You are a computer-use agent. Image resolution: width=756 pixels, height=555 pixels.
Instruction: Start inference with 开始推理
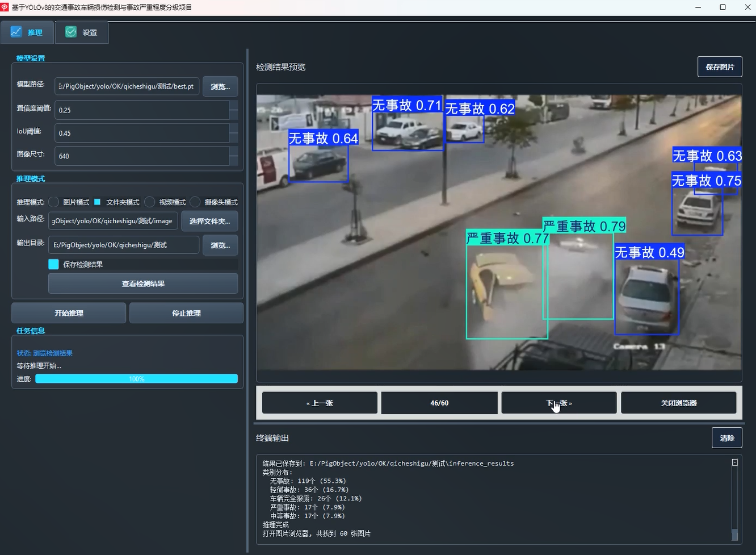pyautogui.click(x=69, y=313)
